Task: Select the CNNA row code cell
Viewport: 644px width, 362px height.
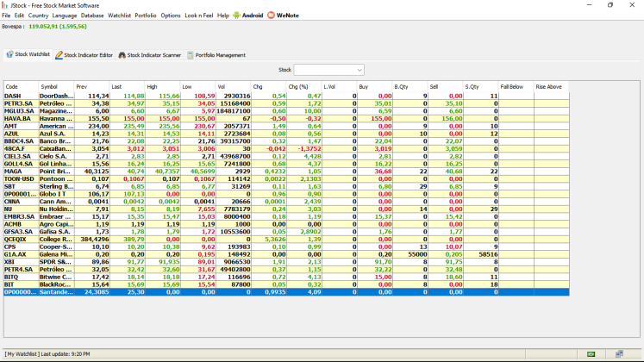Action: (22, 202)
